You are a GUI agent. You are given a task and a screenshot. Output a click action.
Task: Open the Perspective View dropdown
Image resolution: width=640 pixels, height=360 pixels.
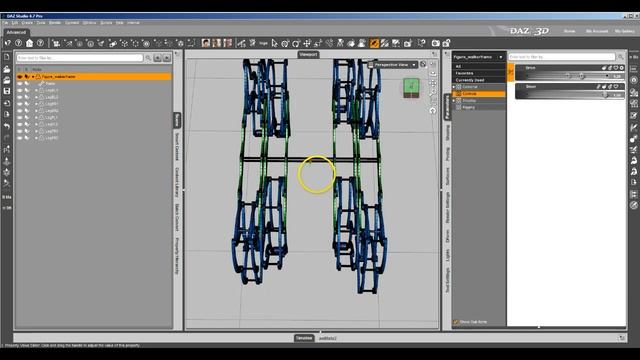coord(393,64)
